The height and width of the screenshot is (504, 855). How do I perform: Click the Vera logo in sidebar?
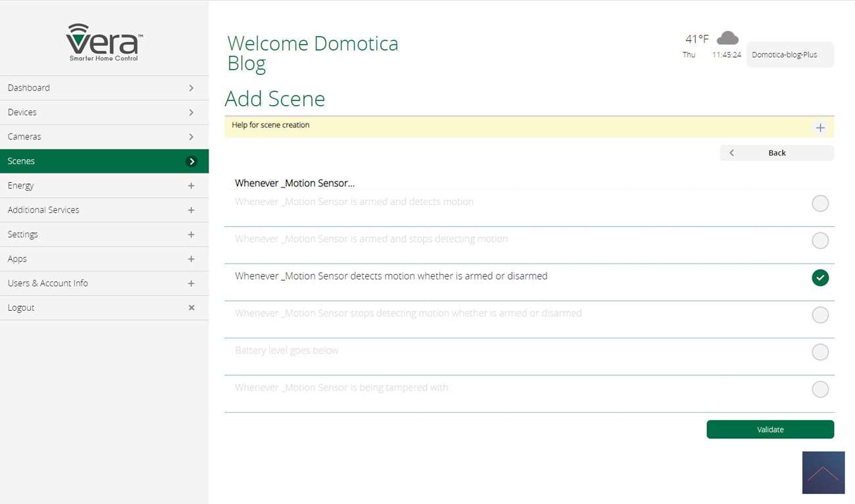pyautogui.click(x=104, y=42)
